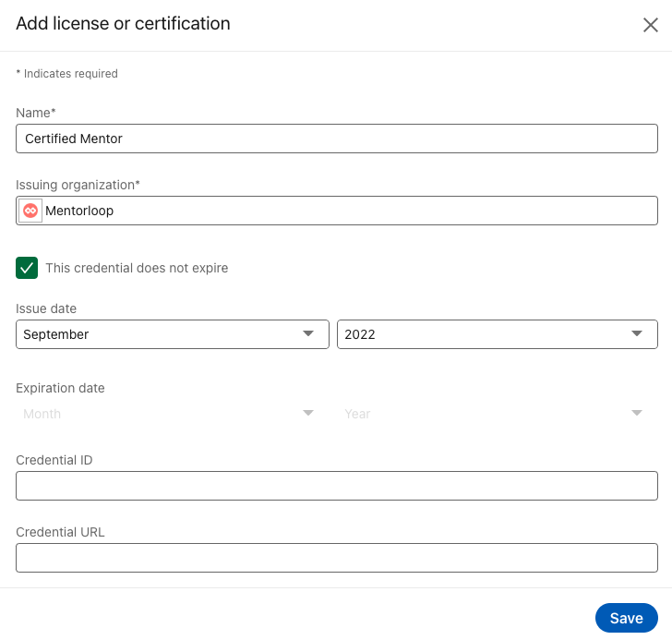672x640 pixels.
Task: Click the Credential URL label text
Action: [60, 532]
